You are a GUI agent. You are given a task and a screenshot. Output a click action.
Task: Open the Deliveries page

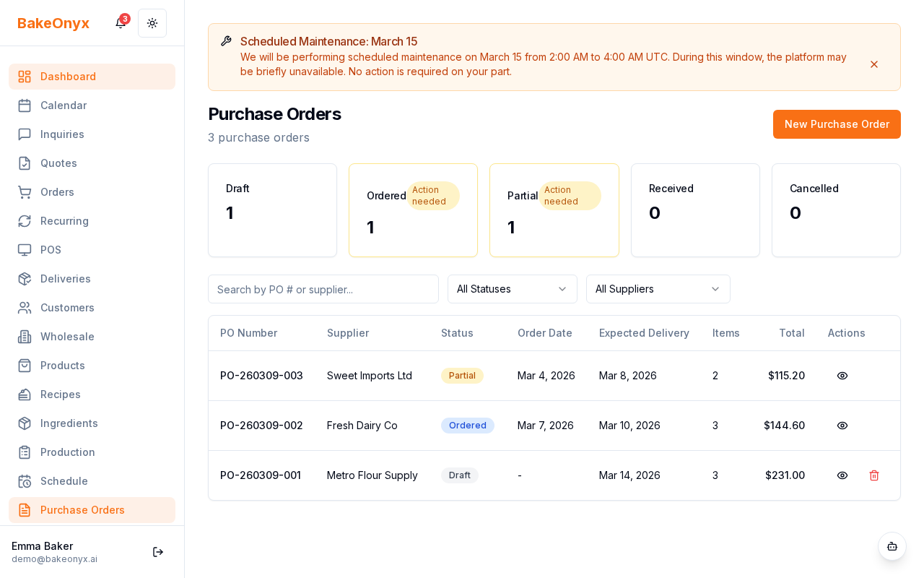65,279
